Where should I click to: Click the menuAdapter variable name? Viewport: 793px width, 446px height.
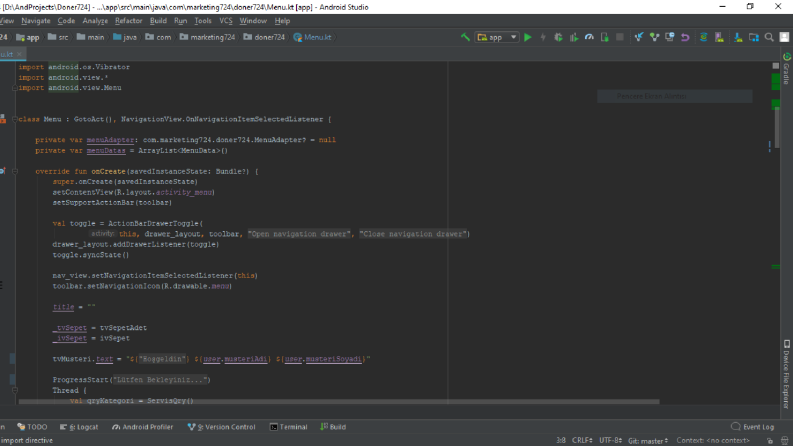point(110,140)
